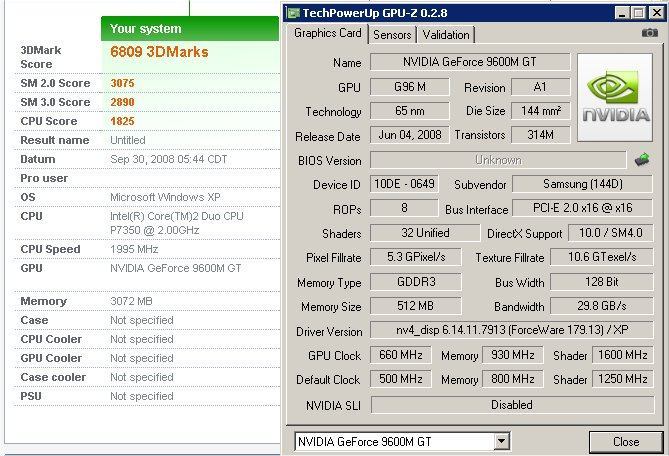The height and width of the screenshot is (456, 669).
Task: Click the CPU Speed value 1995 MHz
Action: pyautogui.click(x=134, y=249)
